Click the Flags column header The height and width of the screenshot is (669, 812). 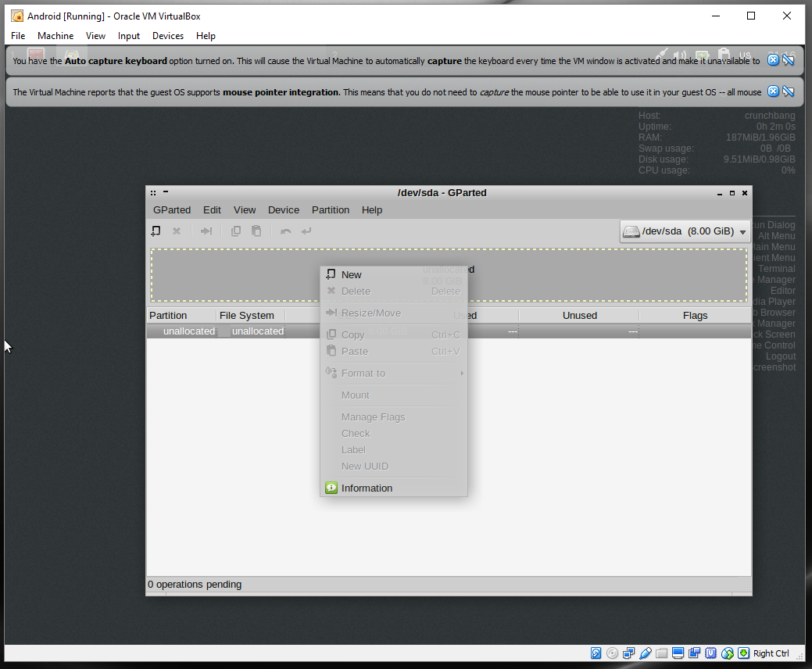(x=695, y=315)
